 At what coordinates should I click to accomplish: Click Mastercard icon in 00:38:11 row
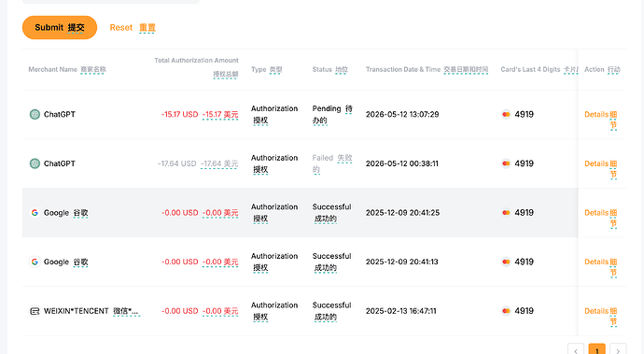tap(506, 163)
